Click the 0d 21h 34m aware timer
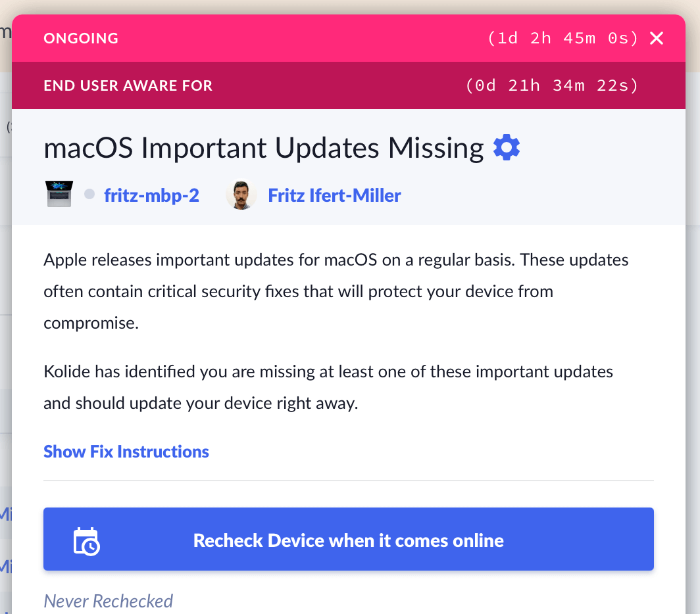The width and height of the screenshot is (700, 614). [x=551, y=85]
